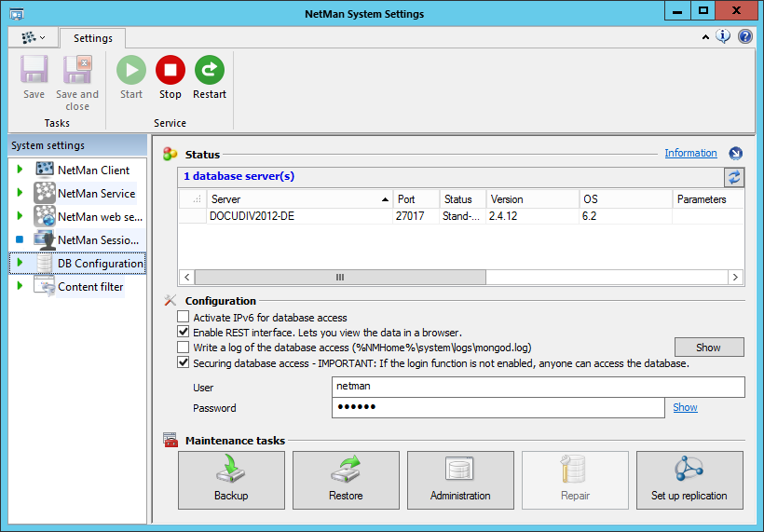The width and height of the screenshot is (764, 532).
Task: Click the column chooser grip icon
Action: click(x=197, y=199)
